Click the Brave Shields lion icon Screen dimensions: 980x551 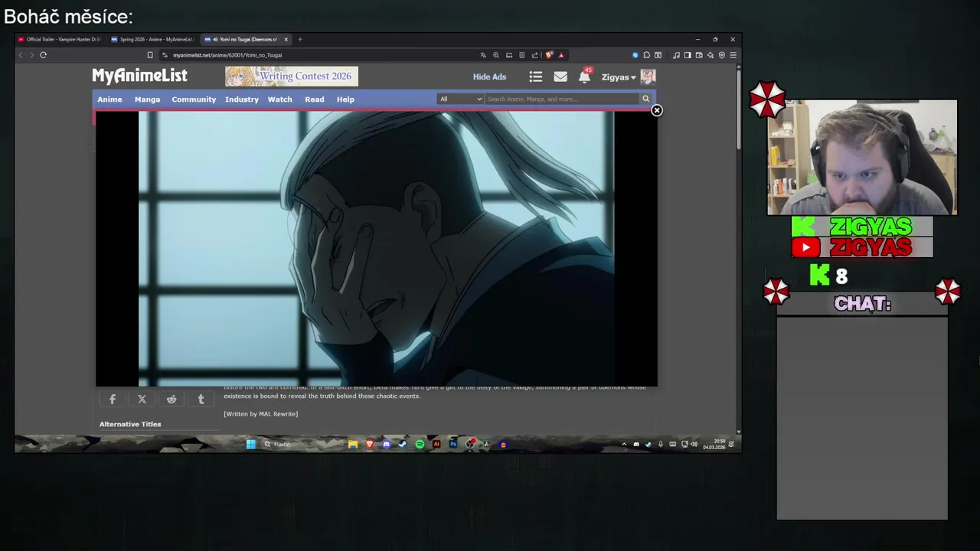(x=549, y=55)
